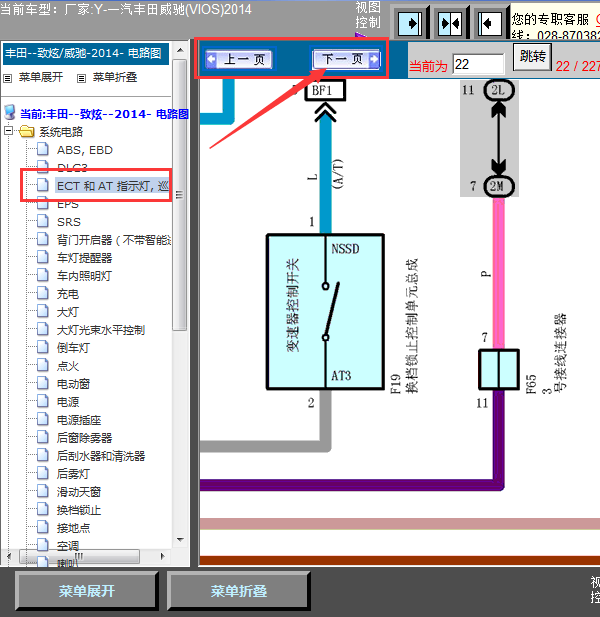Viewport: 600px width, 617px height.
Task: Open the 大灯 circuit item
Action: [x=68, y=312]
